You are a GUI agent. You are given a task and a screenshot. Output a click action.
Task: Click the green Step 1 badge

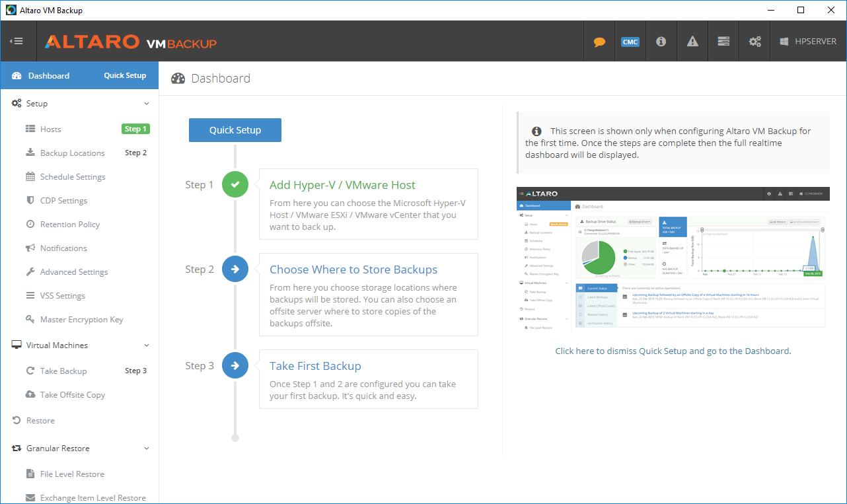[135, 129]
